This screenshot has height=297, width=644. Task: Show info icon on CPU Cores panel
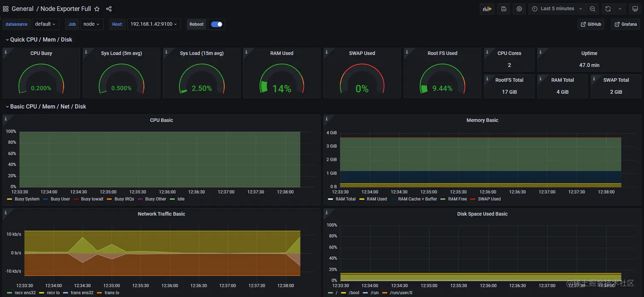487,52
